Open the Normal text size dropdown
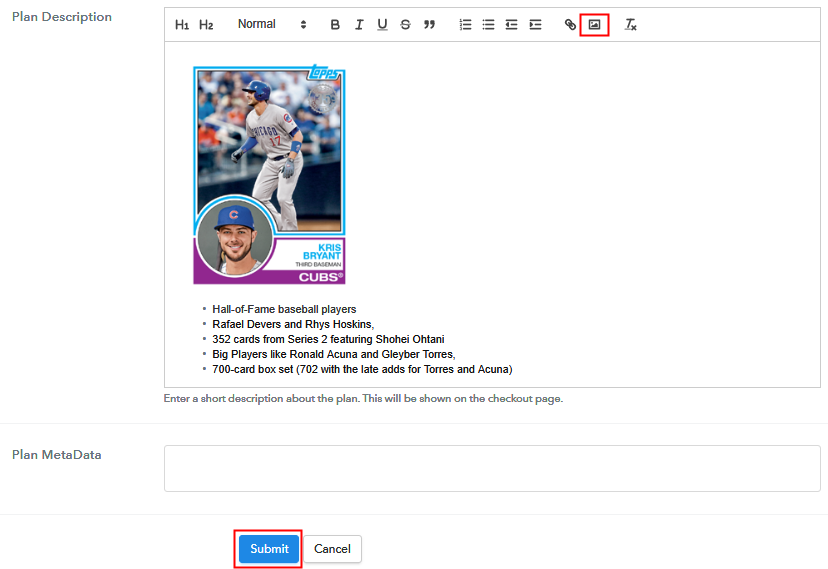The height and width of the screenshot is (569, 828). coord(271,24)
